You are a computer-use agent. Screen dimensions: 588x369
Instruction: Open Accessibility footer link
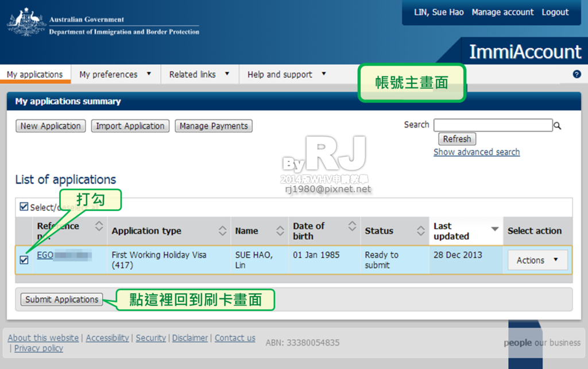[107, 338]
